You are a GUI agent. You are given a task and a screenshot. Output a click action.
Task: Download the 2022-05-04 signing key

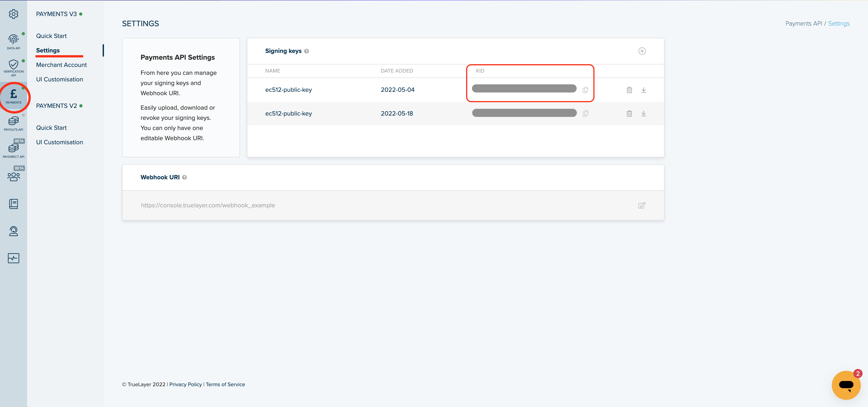[643, 90]
